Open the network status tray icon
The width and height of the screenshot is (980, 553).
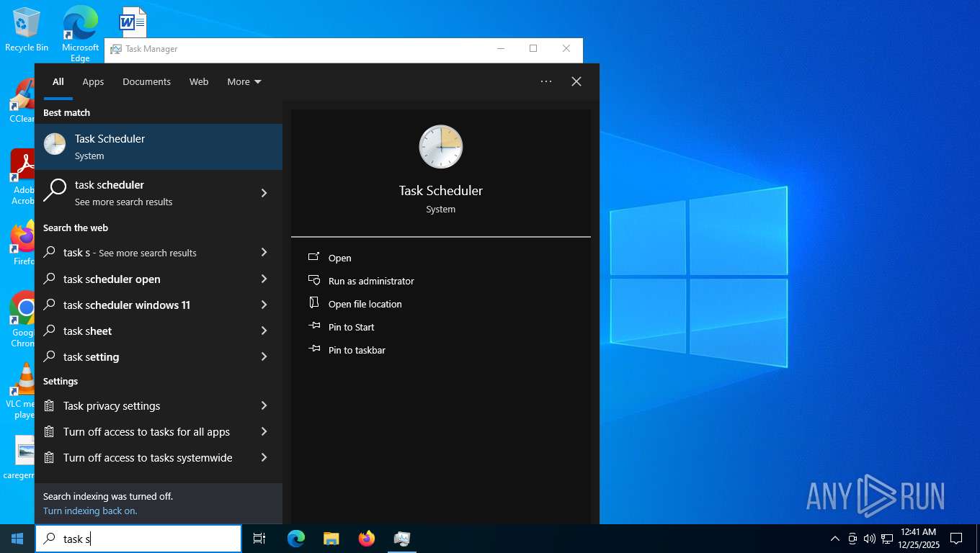coord(887,539)
